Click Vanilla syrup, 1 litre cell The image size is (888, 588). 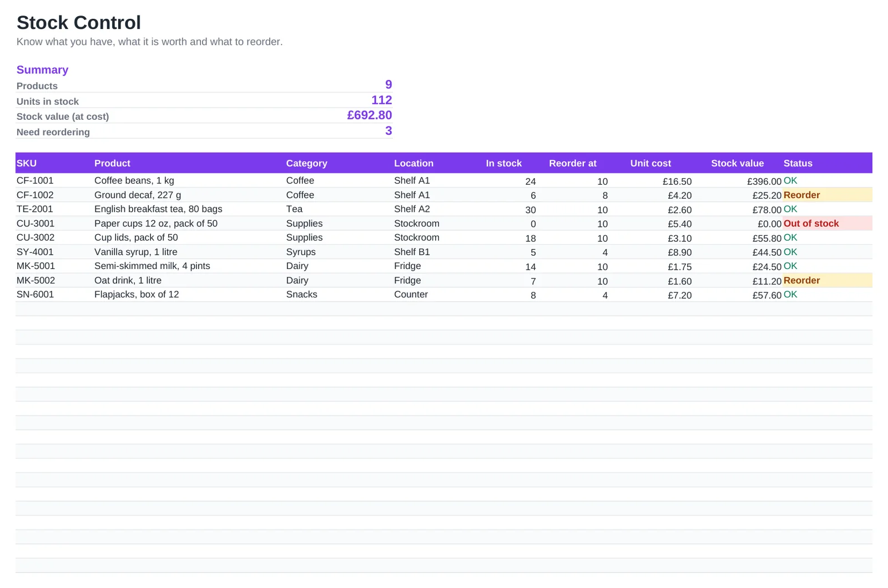pos(136,251)
